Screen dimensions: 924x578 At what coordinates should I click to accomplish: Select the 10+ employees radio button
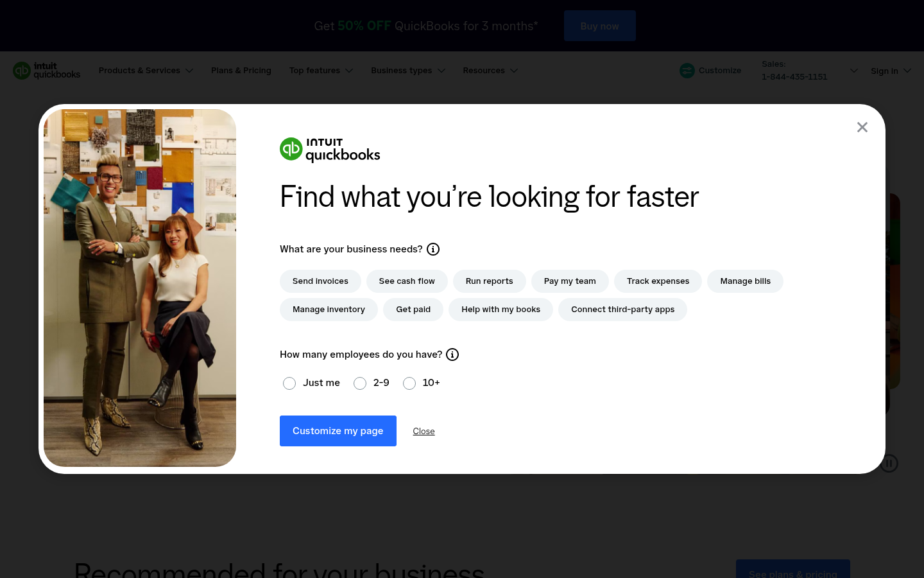coord(409,383)
